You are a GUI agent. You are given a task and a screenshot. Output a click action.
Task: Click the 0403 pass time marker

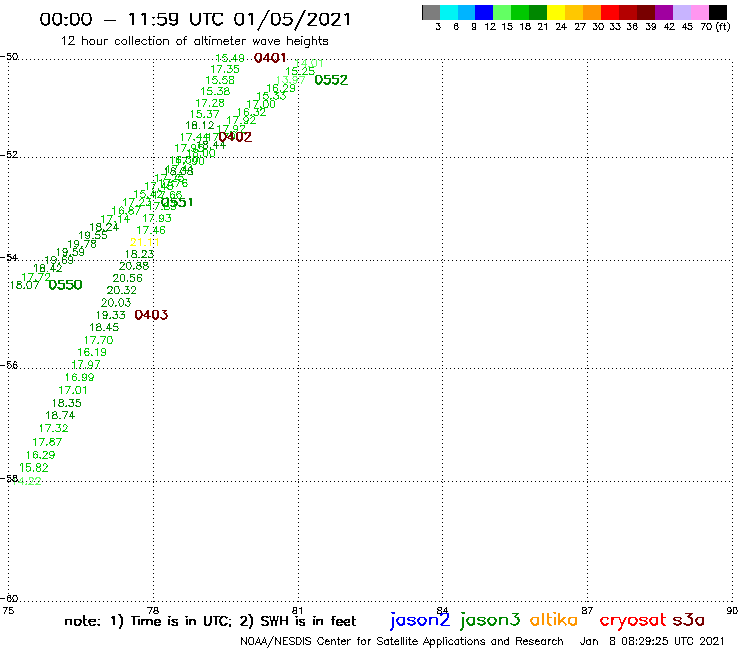click(151, 315)
